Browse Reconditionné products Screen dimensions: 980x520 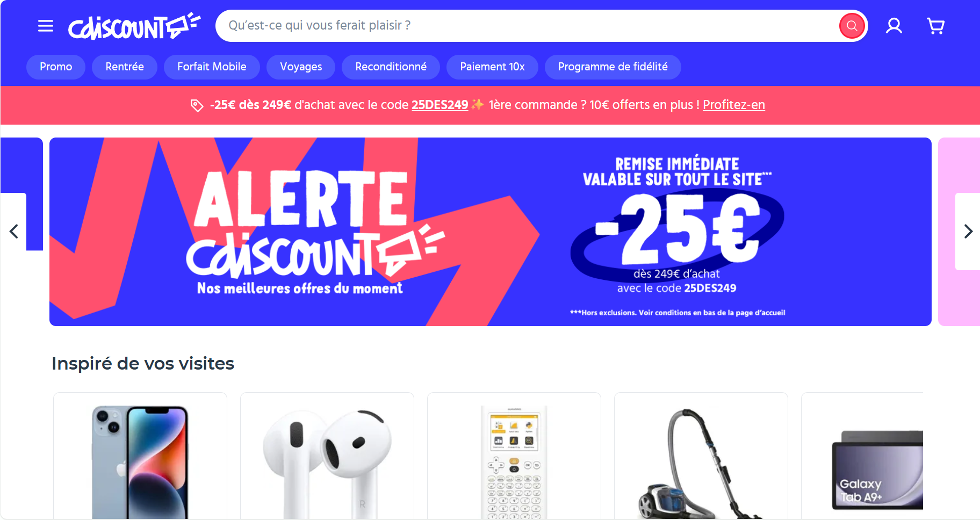tap(391, 67)
